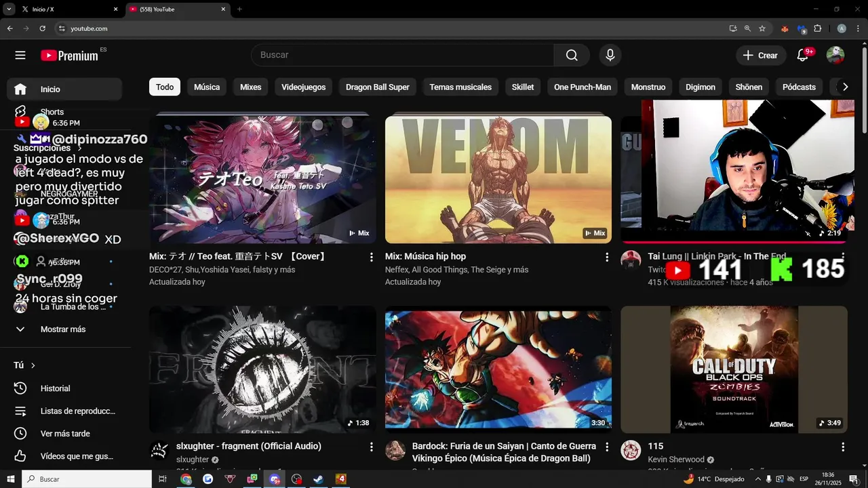
Task: Select the Monstruo filter chip
Action: point(648,87)
